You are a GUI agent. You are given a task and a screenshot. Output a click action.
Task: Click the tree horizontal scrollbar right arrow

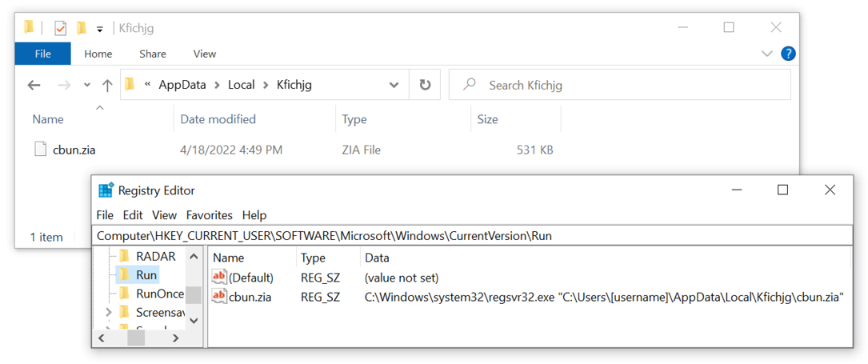coord(175,336)
